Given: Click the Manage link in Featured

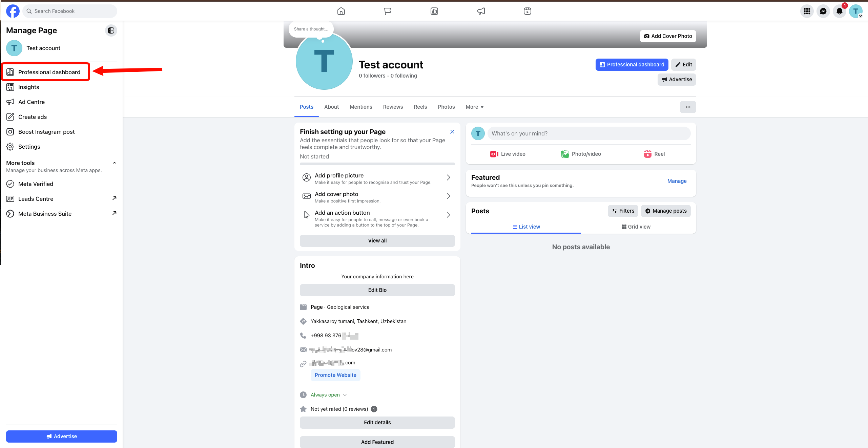Looking at the screenshot, I should pos(677,181).
